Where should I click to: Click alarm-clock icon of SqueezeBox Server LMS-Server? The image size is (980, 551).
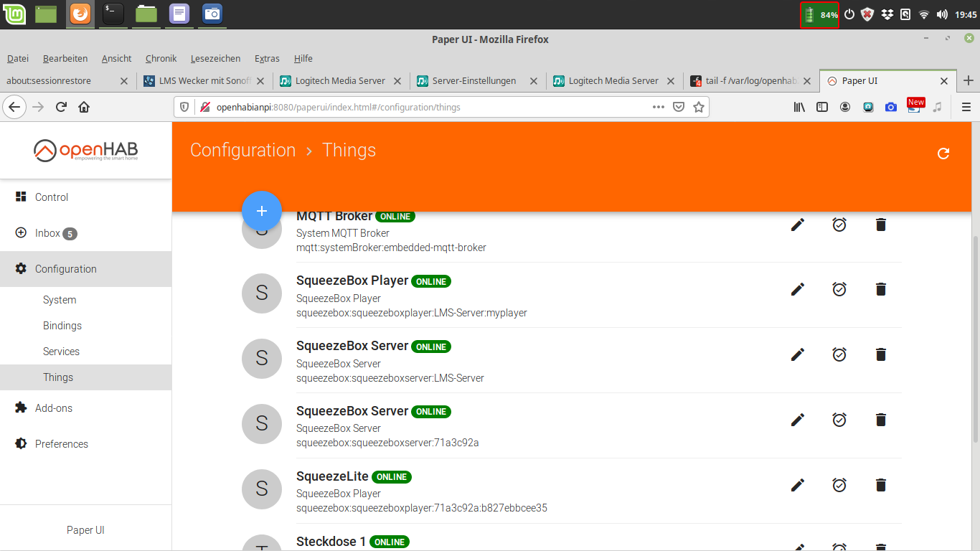pos(839,354)
